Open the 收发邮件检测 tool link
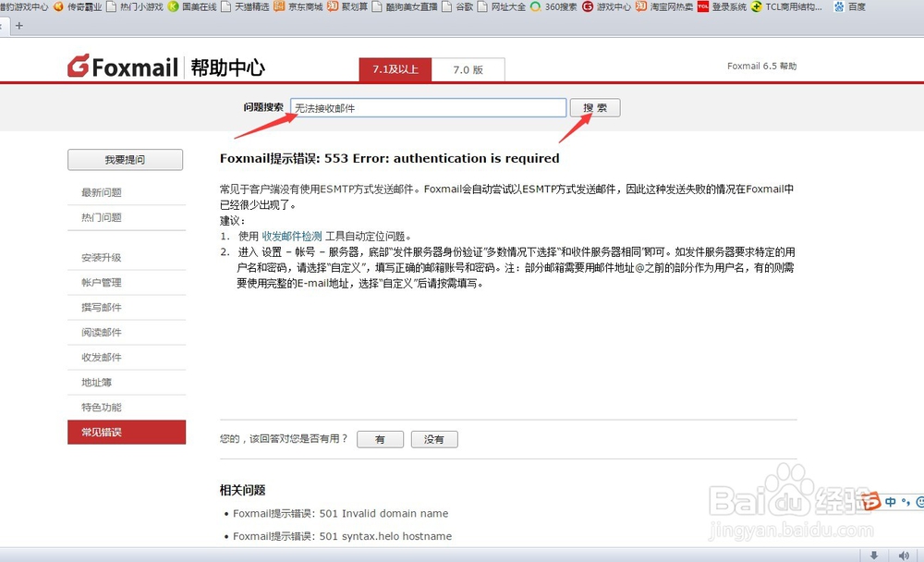Screen dimensions: 924x562 pyautogui.click(x=292, y=237)
